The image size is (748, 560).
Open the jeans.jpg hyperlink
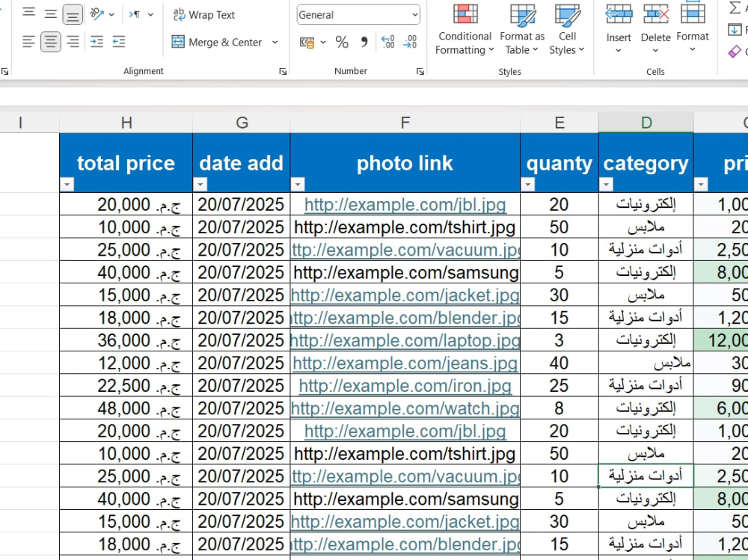point(405,363)
